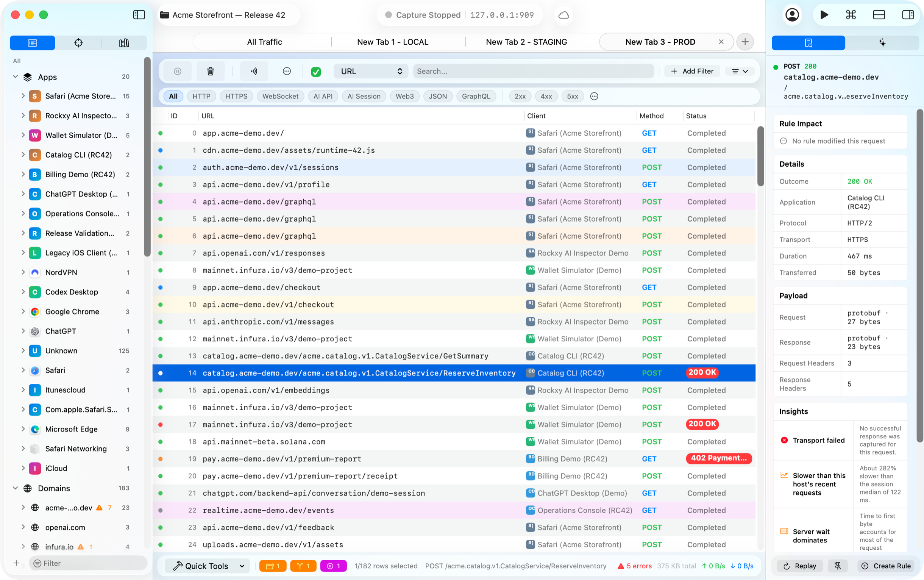Open the command shortcuts icon

tap(851, 15)
